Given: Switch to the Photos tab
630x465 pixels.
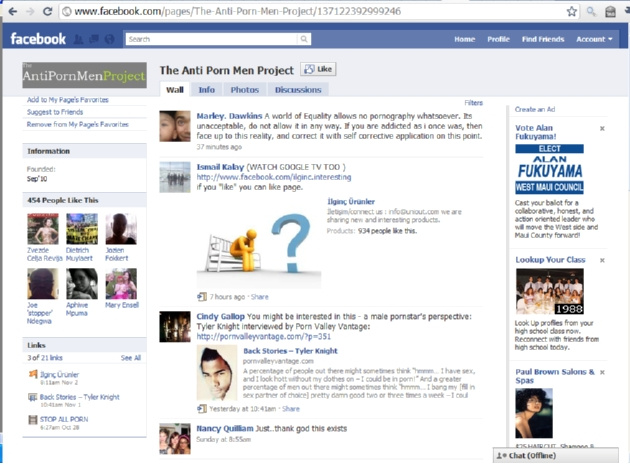Looking at the screenshot, I should [245, 90].
